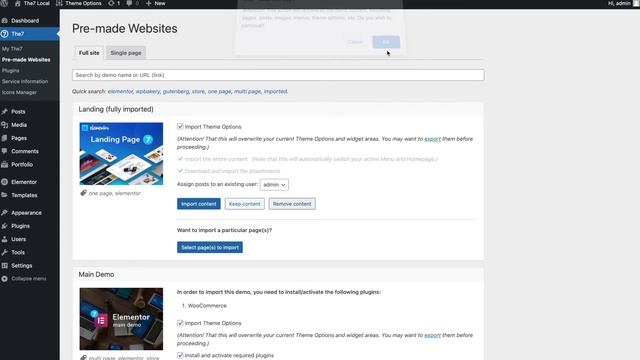
Task: Open Media library icon
Action: pos(4,125)
